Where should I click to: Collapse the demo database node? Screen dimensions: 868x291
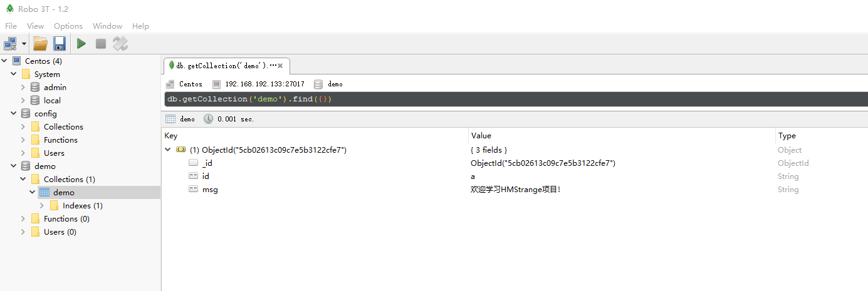pyautogui.click(x=14, y=166)
